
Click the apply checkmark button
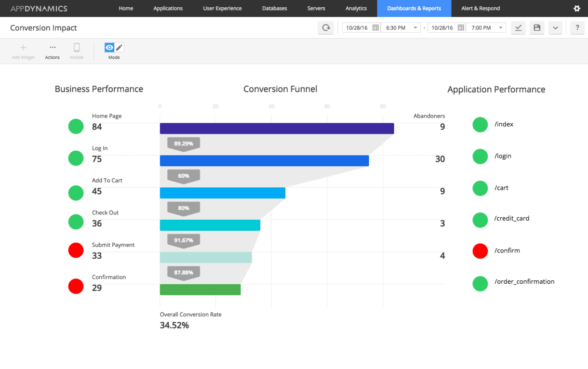[518, 28]
